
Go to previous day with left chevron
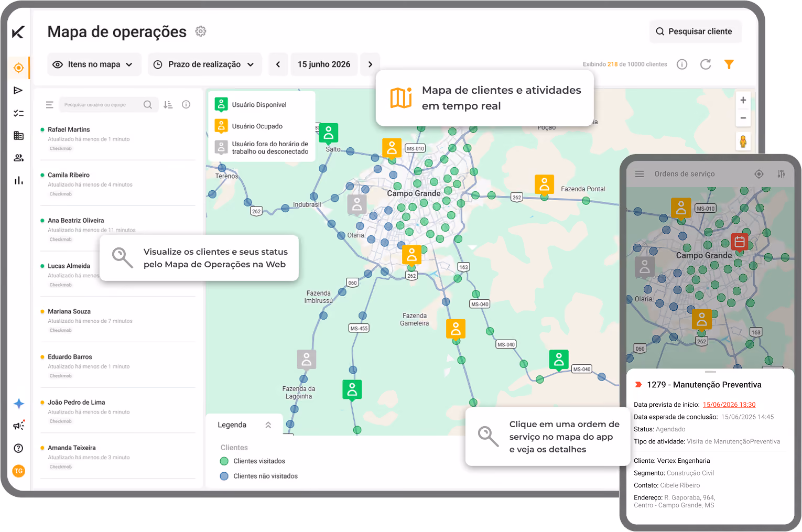coord(278,64)
